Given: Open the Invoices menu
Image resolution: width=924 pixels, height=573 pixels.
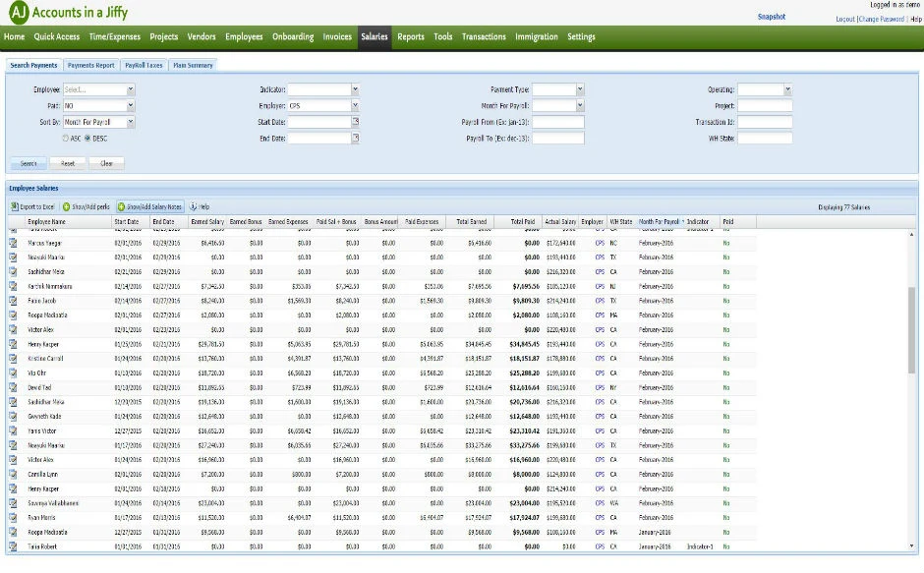Looking at the screenshot, I should [x=337, y=36].
